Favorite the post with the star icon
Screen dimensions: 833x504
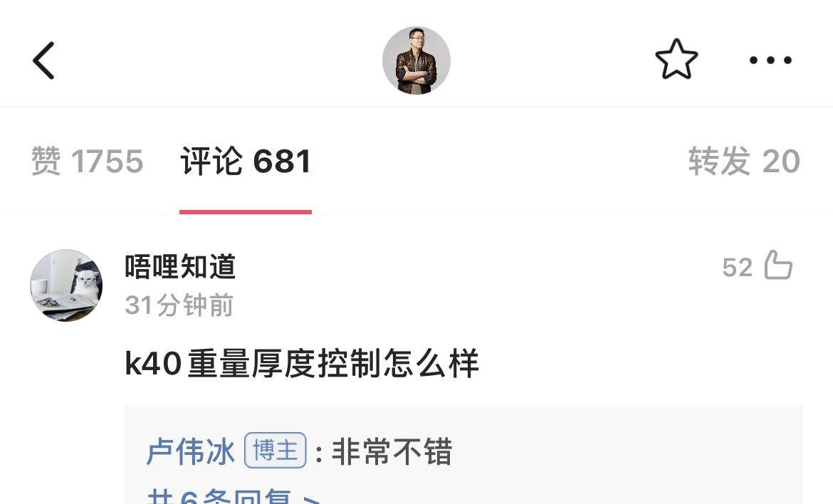[x=676, y=60]
